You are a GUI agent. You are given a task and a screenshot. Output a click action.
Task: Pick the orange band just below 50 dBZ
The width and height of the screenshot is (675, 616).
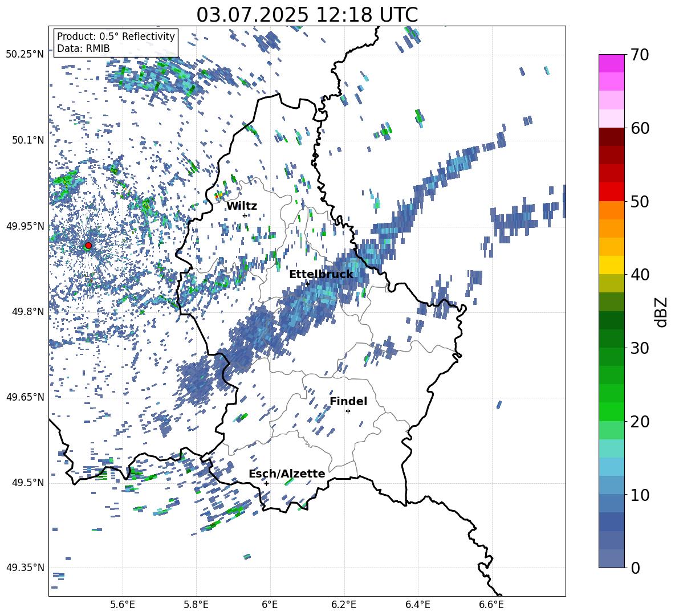coord(611,210)
